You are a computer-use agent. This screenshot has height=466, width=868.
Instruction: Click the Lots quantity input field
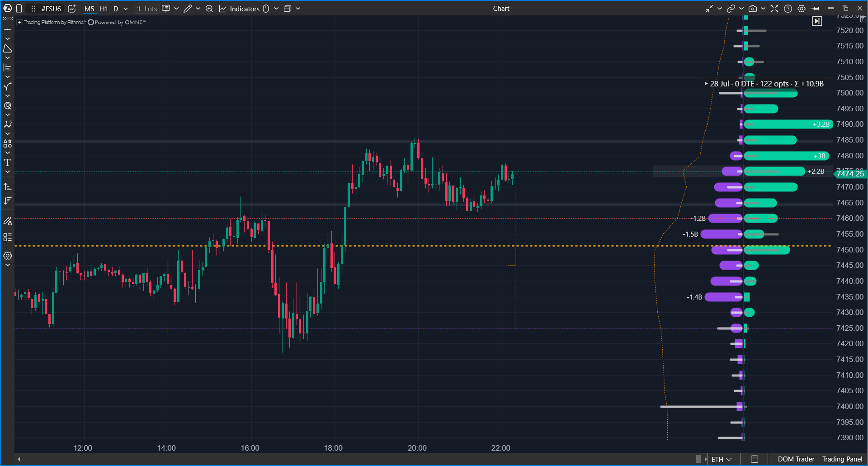point(147,9)
